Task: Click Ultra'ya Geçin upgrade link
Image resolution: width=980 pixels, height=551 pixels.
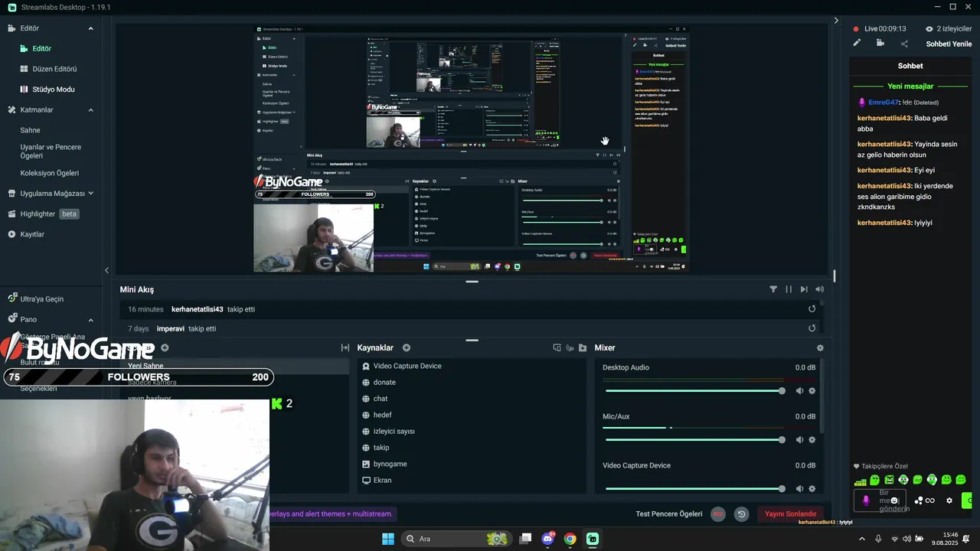Action: [41, 299]
